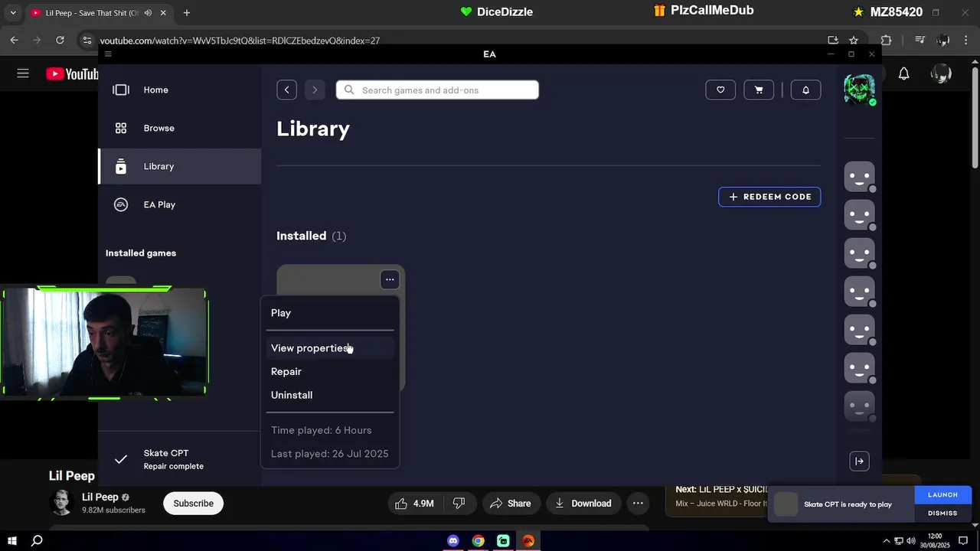Close the Lil Peep Chrome tab
This screenshot has width=980, height=551.
162,13
